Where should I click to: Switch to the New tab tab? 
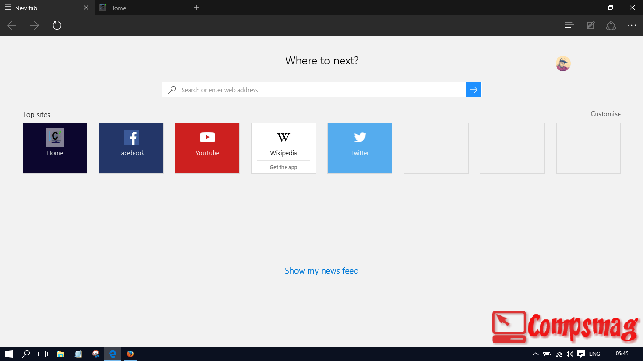47,8
